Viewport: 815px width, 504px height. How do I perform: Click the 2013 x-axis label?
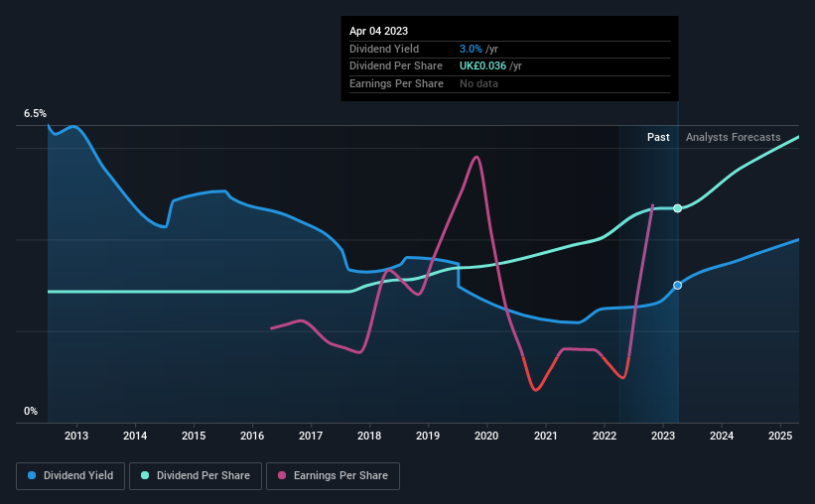pyautogui.click(x=76, y=436)
